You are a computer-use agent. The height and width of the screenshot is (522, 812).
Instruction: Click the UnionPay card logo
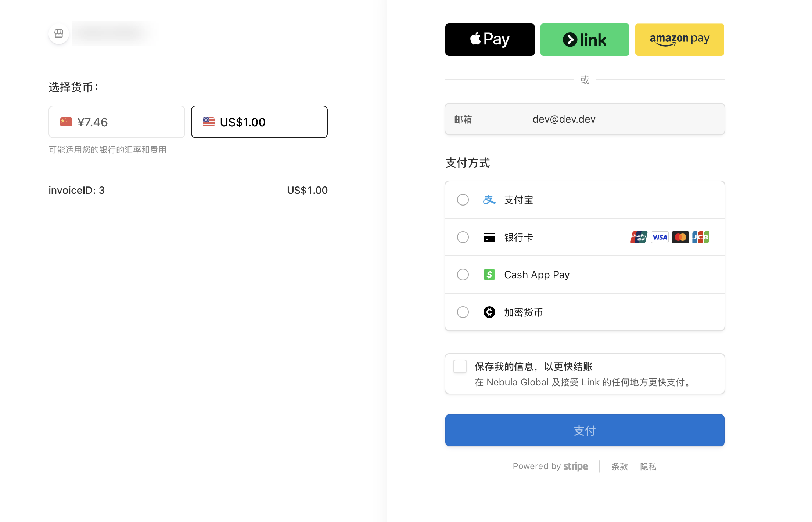point(639,237)
